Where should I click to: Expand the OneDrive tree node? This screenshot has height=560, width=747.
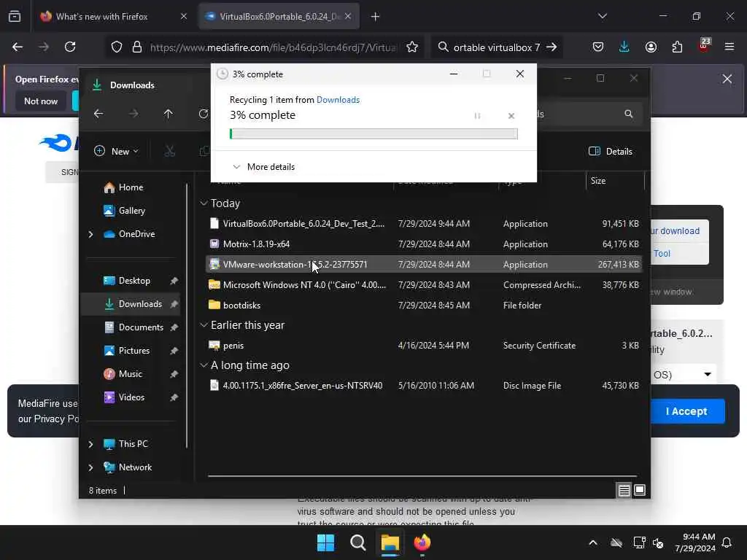click(x=90, y=234)
